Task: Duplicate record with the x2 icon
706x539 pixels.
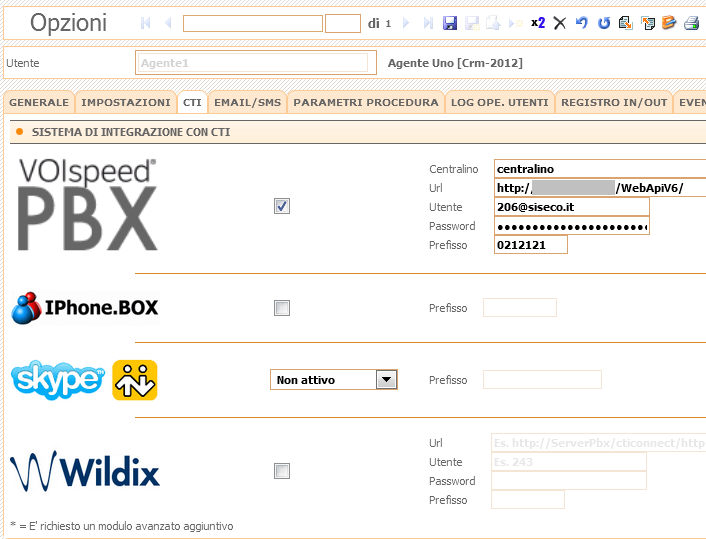Action: 538,23
